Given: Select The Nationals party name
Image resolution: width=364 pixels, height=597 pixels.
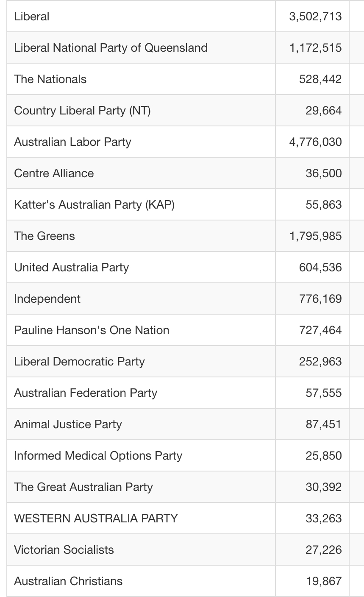Looking at the screenshot, I should coord(50,79).
